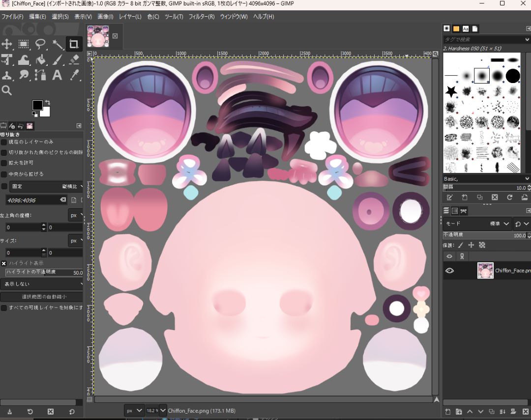Open the タグで検索 brush filter dropdown
The width and height of the screenshot is (531, 420).
coord(527,40)
